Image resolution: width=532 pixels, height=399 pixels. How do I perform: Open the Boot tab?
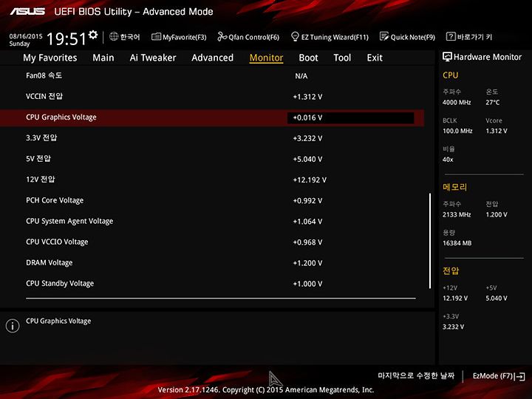[x=308, y=58]
